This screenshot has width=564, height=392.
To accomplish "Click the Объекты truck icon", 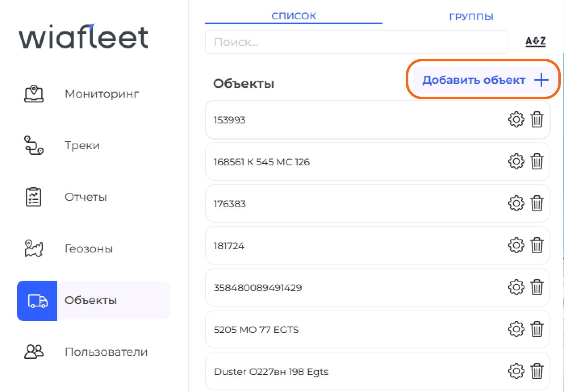I will (38, 301).
